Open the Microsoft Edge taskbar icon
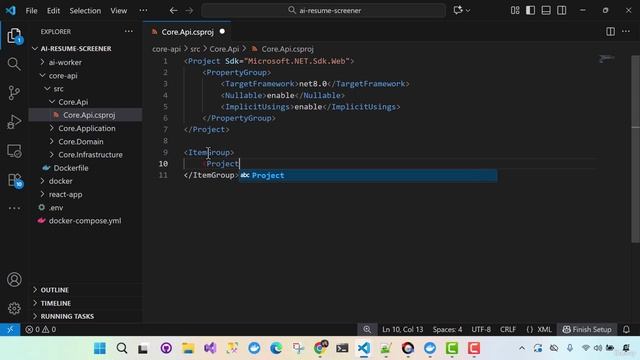 (276, 348)
